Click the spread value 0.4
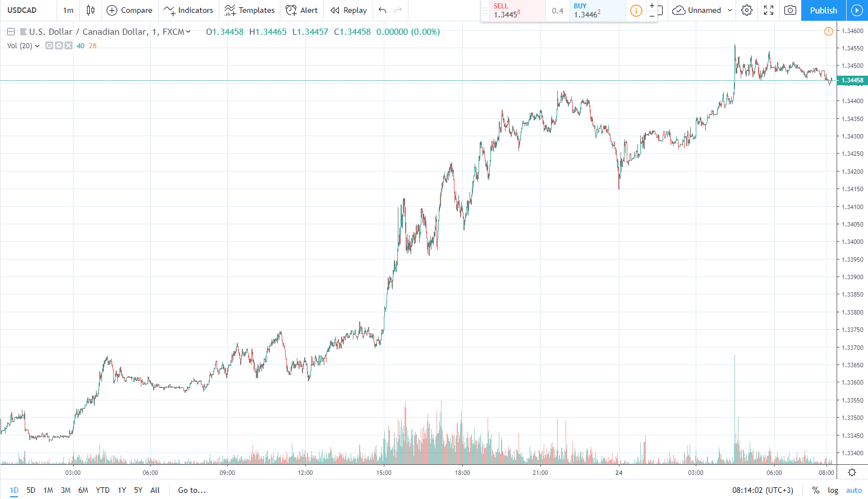868x499 pixels. tap(557, 11)
